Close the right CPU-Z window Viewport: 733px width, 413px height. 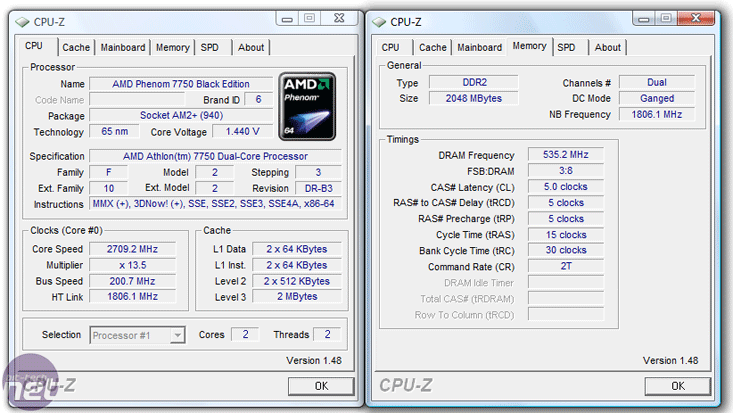pyautogui.click(x=696, y=19)
